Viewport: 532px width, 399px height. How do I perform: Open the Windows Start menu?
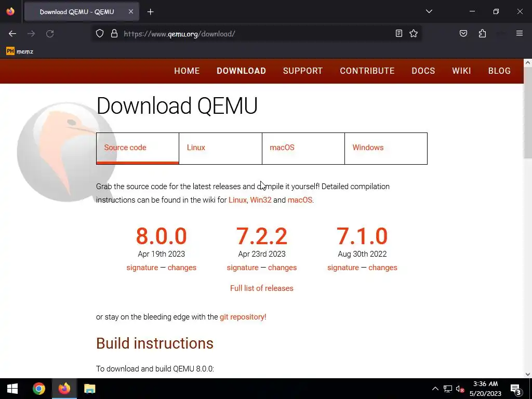tap(12, 389)
